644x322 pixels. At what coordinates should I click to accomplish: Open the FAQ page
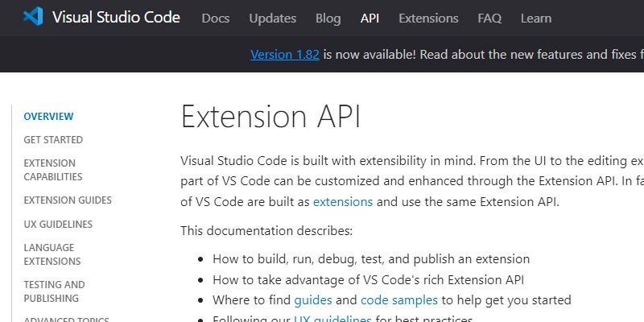click(x=489, y=19)
